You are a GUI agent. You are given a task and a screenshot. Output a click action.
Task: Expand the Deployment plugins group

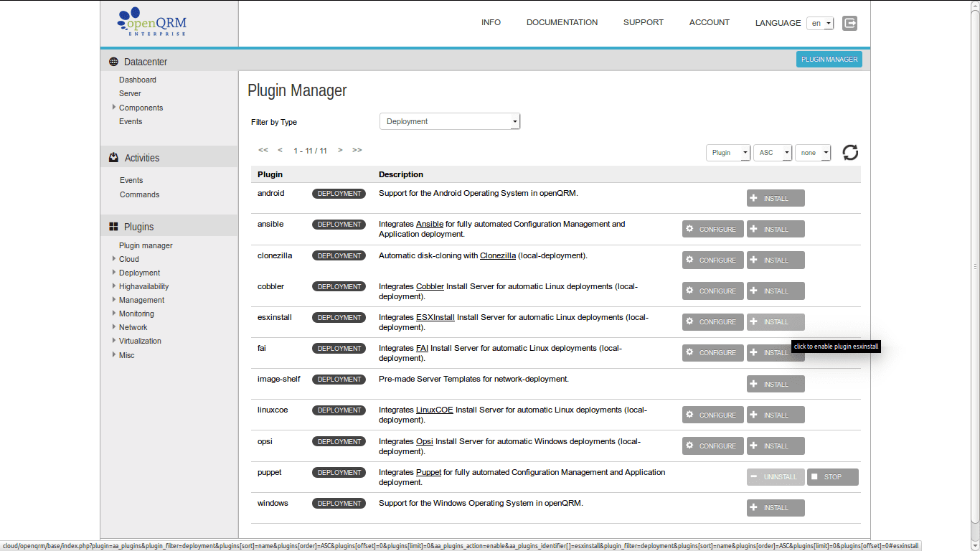[x=113, y=273]
